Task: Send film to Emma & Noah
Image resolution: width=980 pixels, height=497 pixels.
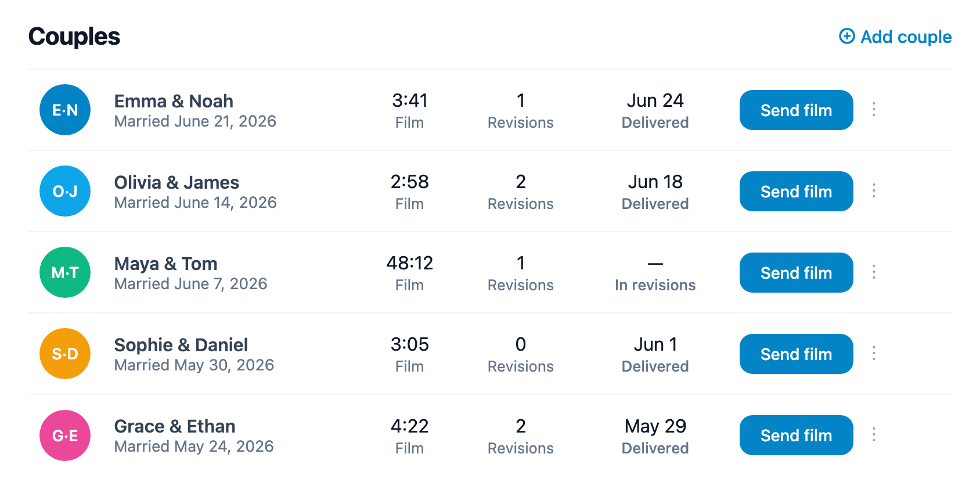Action: pyautogui.click(x=796, y=110)
